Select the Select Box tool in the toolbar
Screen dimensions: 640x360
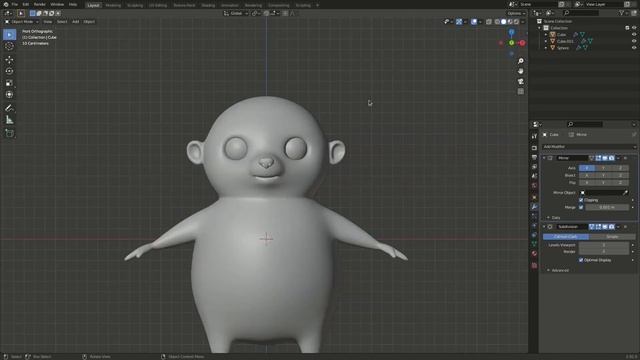click(9, 35)
